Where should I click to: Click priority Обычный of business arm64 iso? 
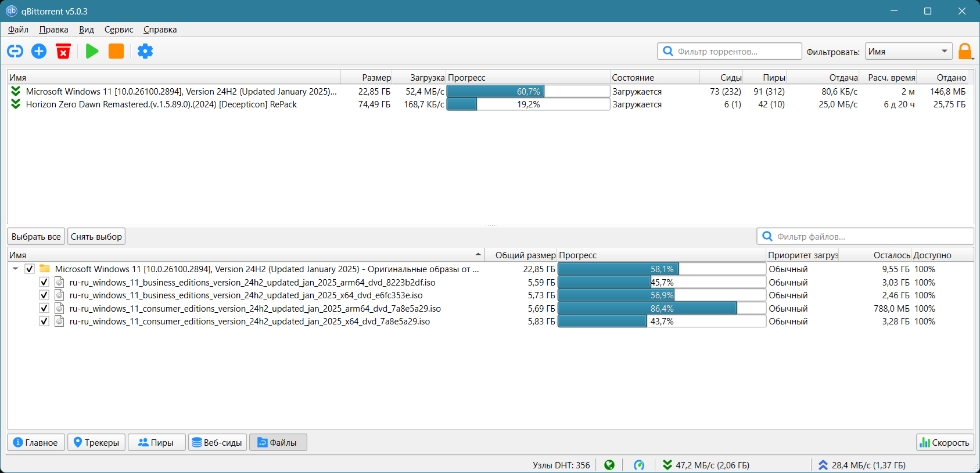point(788,283)
